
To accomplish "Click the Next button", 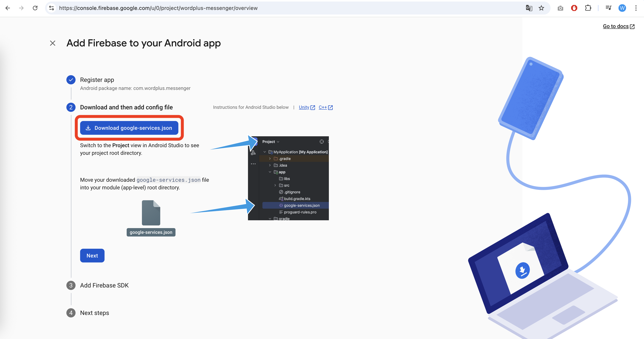I will (92, 255).
